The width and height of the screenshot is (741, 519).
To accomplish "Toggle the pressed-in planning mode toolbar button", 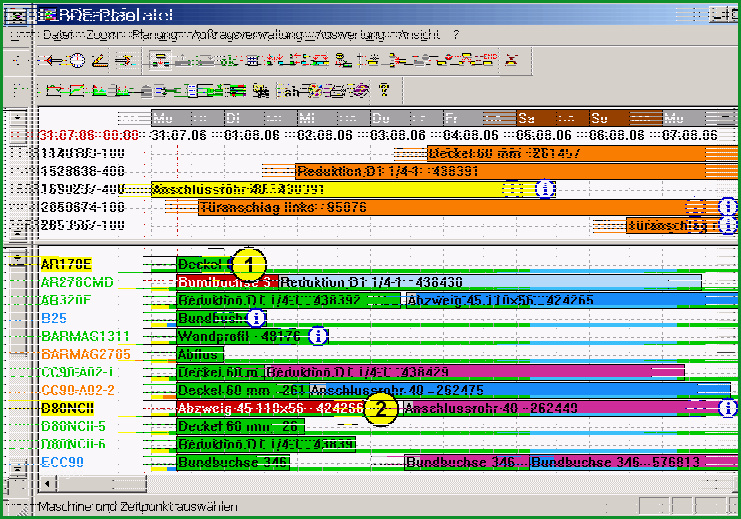I will point(160,61).
